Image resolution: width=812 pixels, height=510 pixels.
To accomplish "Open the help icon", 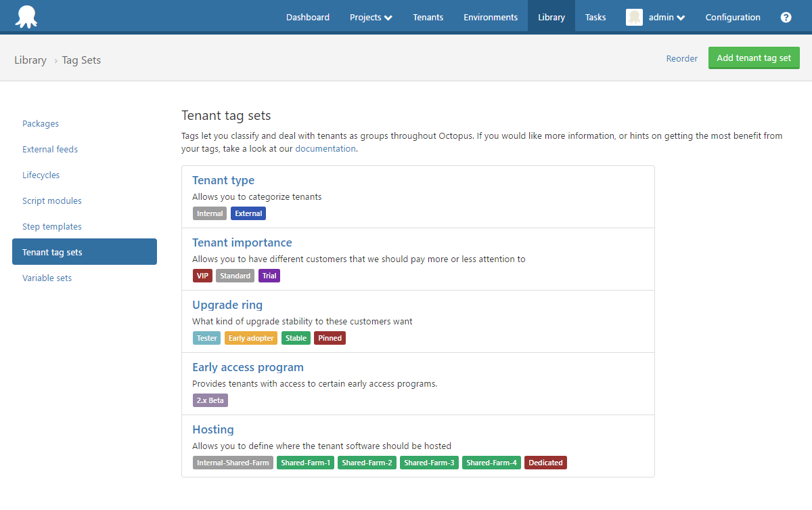I will click(x=786, y=17).
